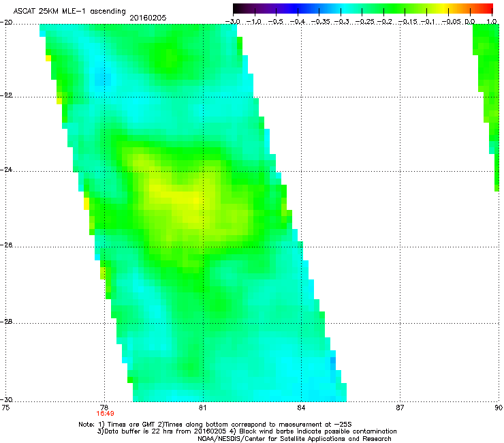Select the date label 20160205
Screen dimensions: 504x443
[148, 18]
